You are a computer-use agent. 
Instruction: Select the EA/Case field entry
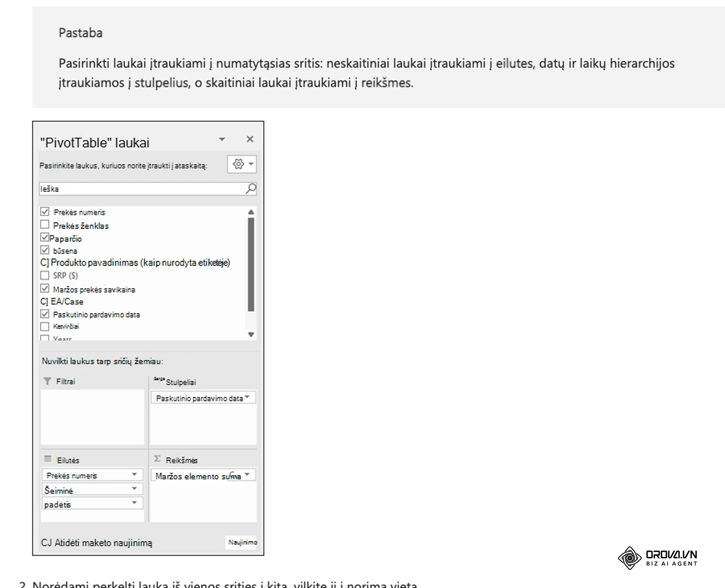(x=62, y=302)
